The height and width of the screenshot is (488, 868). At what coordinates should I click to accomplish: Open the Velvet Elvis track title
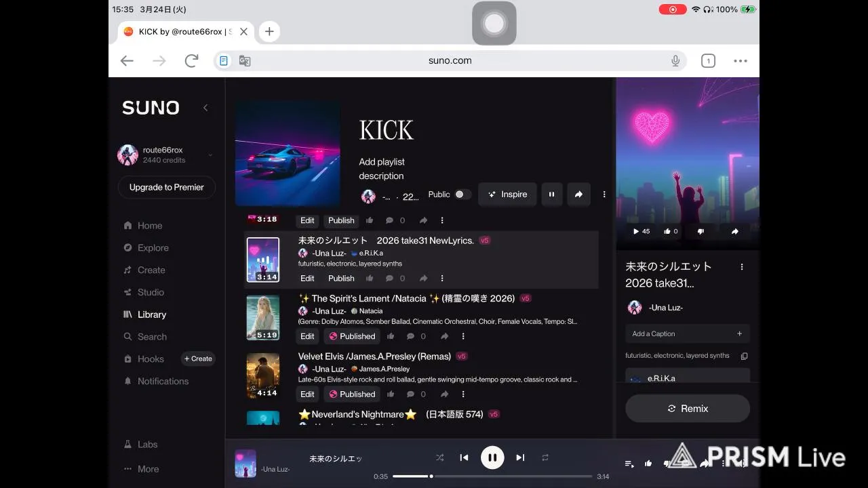pyautogui.click(x=374, y=357)
